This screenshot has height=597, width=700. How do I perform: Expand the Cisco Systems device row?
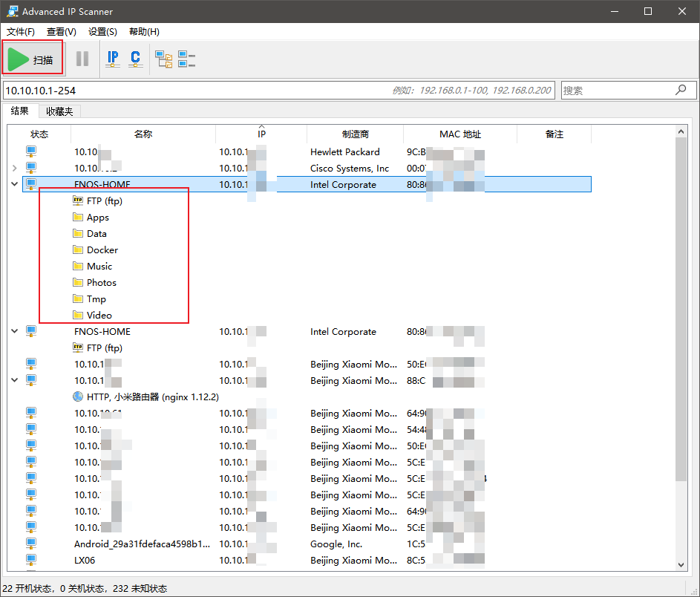(x=15, y=169)
